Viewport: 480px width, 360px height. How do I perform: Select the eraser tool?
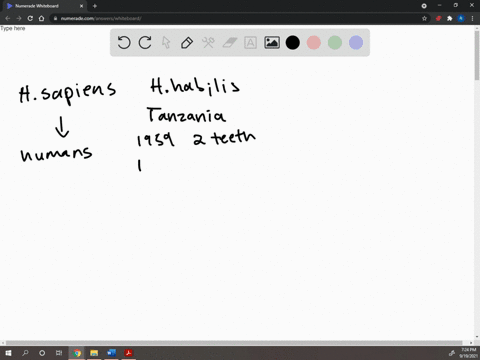coord(229,43)
